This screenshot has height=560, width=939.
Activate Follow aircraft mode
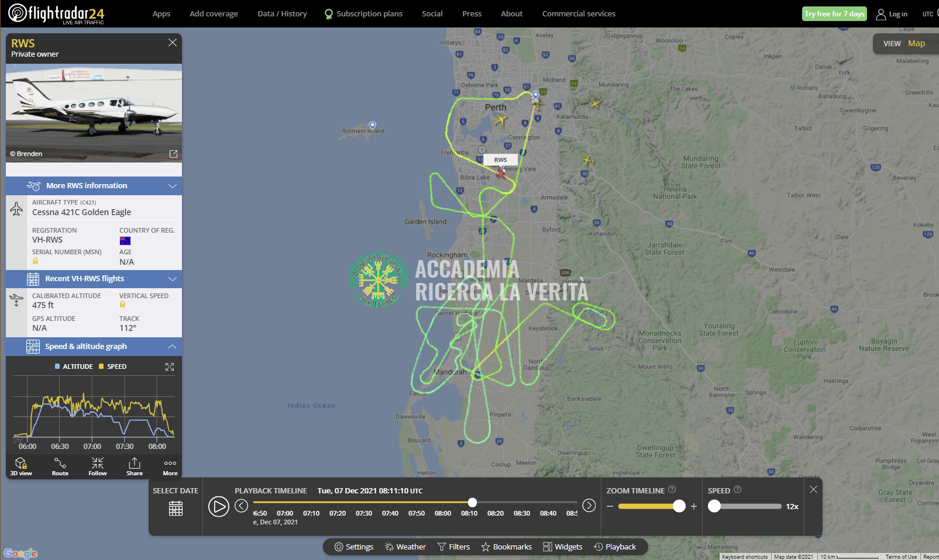[98, 466]
